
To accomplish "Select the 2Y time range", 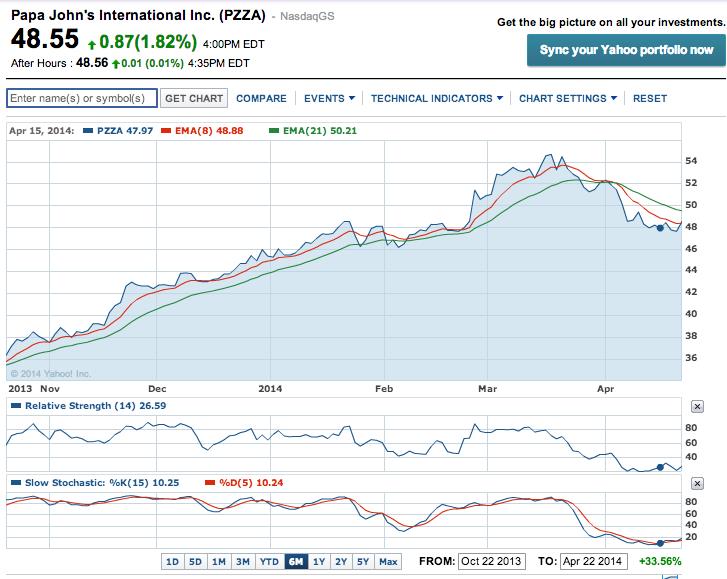I will pyautogui.click(x=341, y=561).
